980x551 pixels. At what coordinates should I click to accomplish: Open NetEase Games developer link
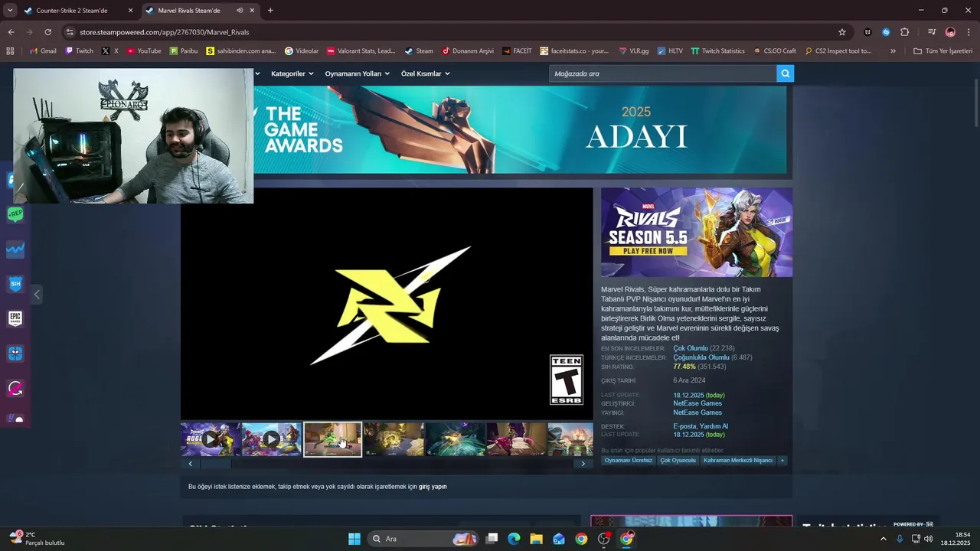[697, 403]
